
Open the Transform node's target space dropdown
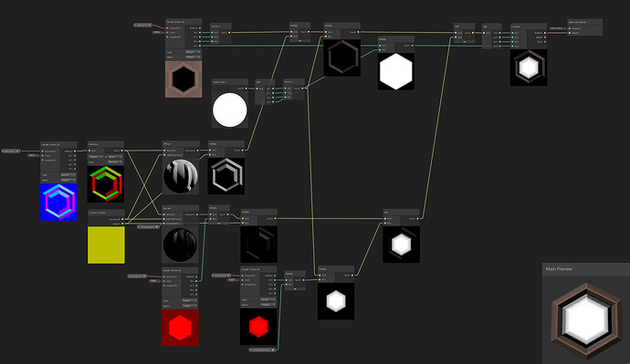(x=115, y=157)
